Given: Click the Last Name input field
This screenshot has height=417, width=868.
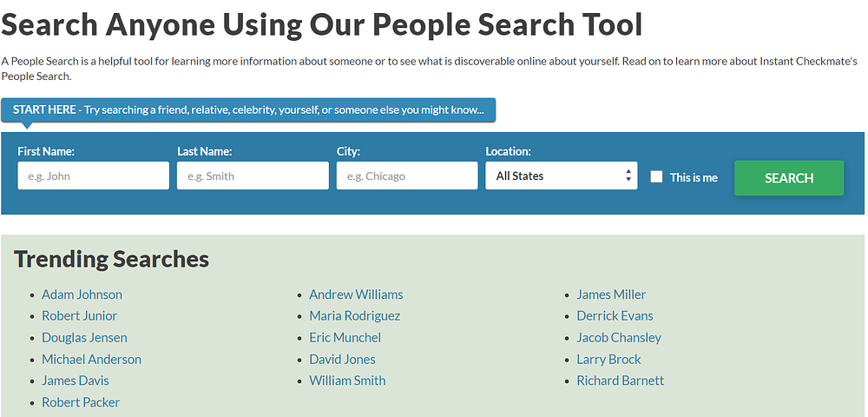Looking at the screenshot, I should pos(253,175).
